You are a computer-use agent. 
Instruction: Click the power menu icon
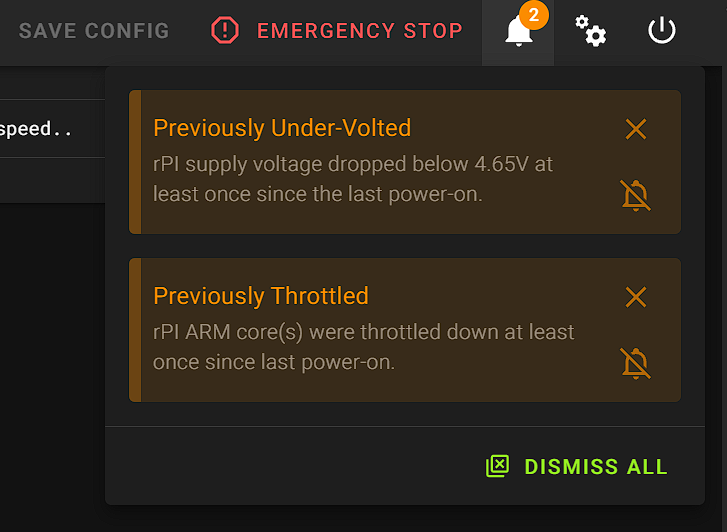click(662, 31)
